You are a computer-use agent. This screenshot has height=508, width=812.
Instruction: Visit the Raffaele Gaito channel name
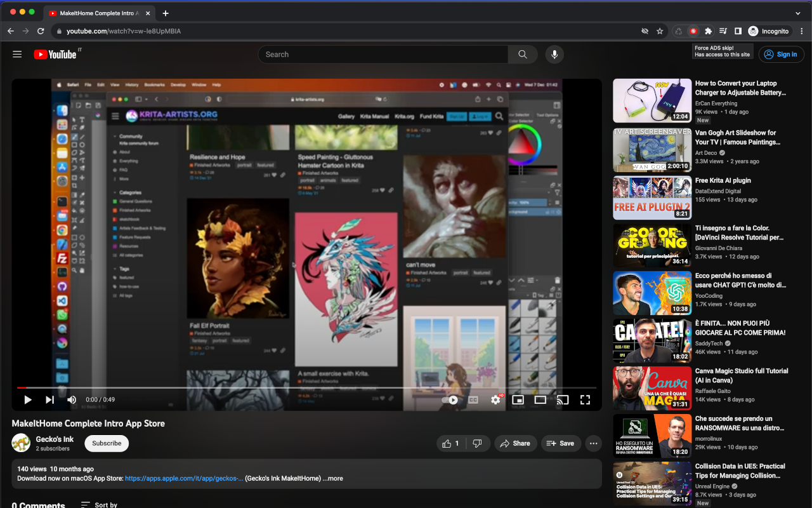pyautogui.click(x=713, y=391)
